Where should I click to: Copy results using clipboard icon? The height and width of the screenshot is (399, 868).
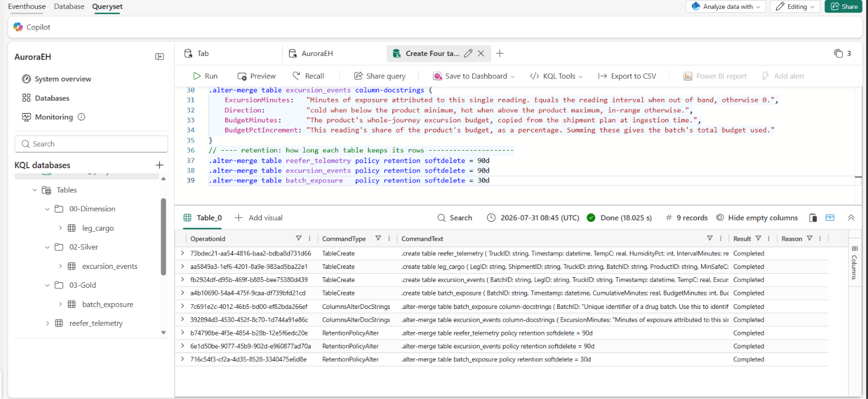tap(813, 218)
